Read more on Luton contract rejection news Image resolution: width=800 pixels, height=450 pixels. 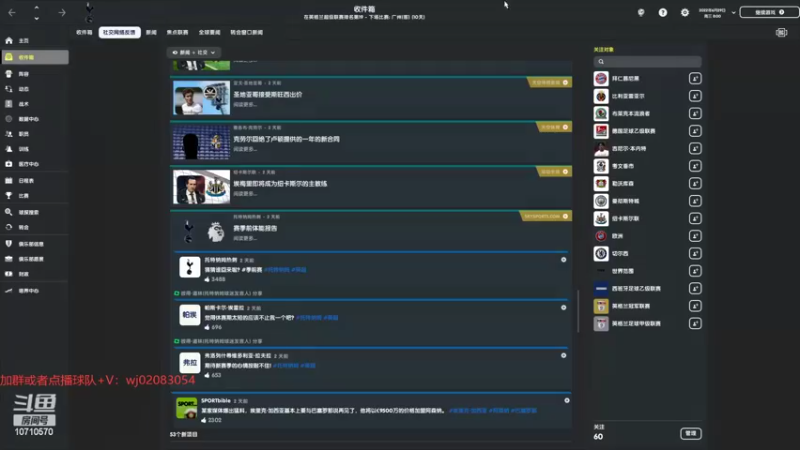245,149
